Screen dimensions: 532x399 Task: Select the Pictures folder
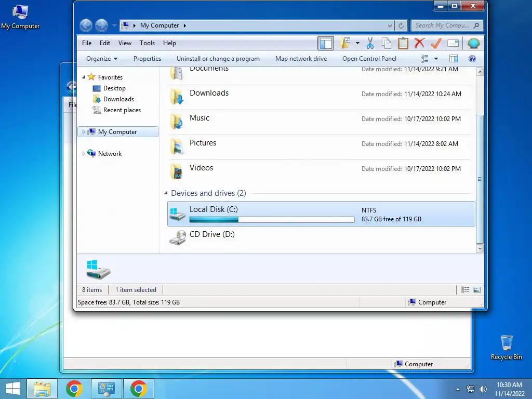coord(319,147)
